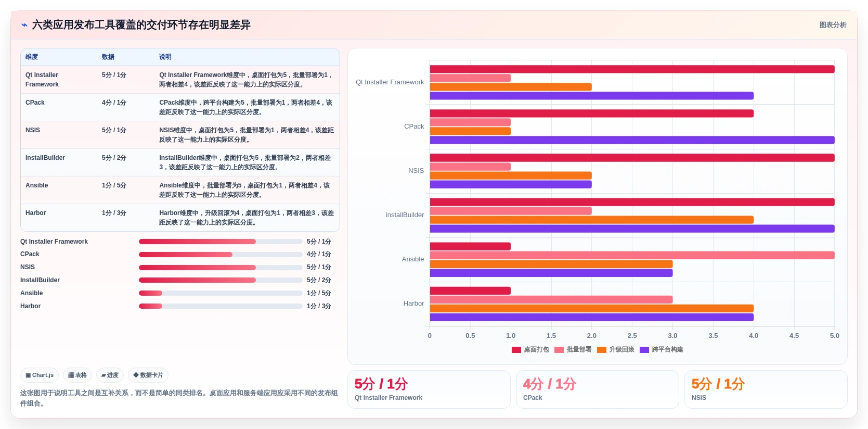Click the Qt Installer Framework 桌面打包 chart bar

632,69
